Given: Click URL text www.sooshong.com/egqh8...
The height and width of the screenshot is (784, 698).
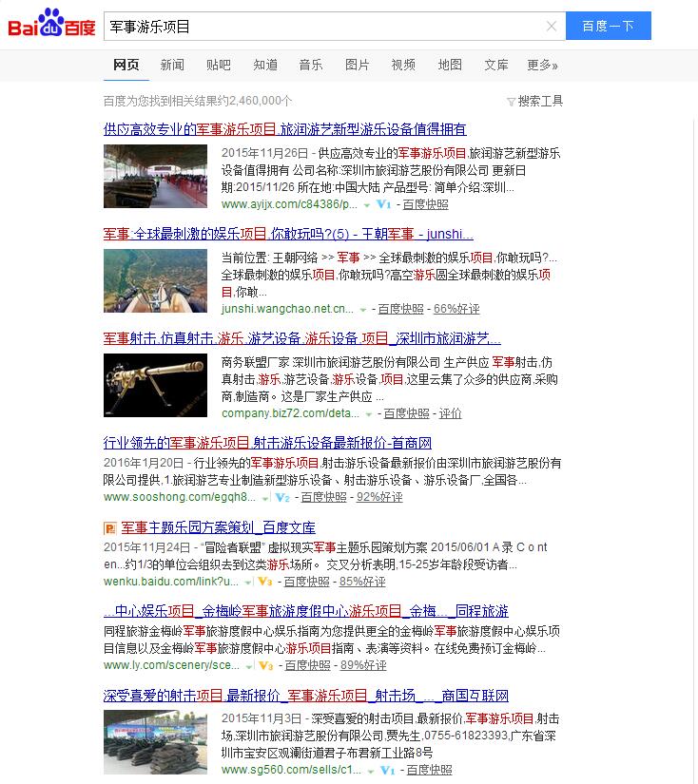Looking at the screenshot, I should tap(180, 497).
